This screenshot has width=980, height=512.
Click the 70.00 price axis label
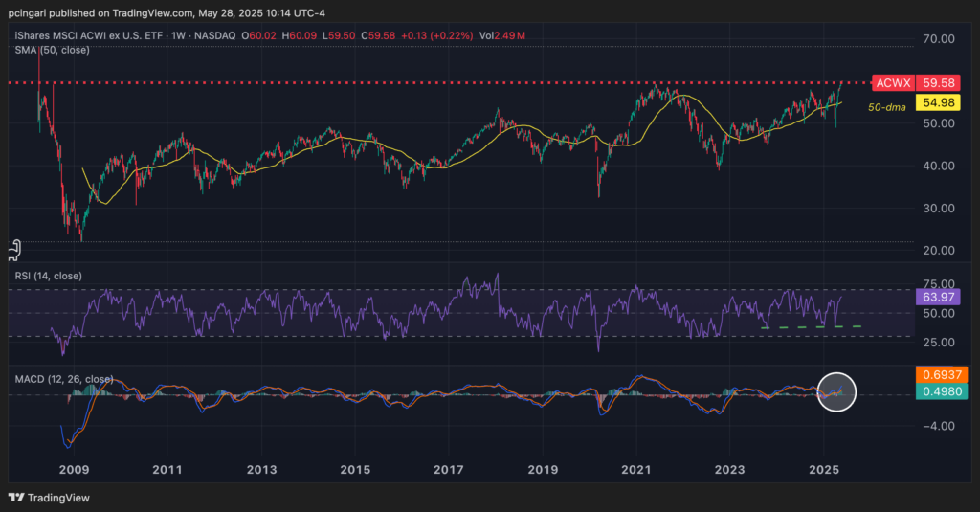tap(939, 39)
